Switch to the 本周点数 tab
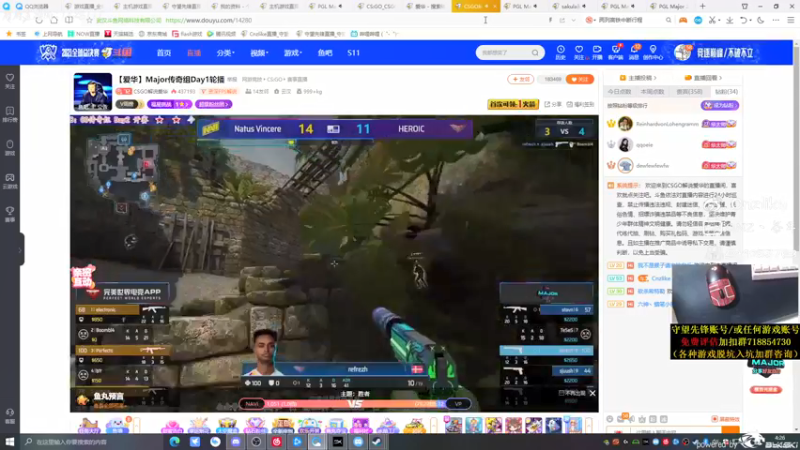800x450 pixels. (x=652, y=92)
